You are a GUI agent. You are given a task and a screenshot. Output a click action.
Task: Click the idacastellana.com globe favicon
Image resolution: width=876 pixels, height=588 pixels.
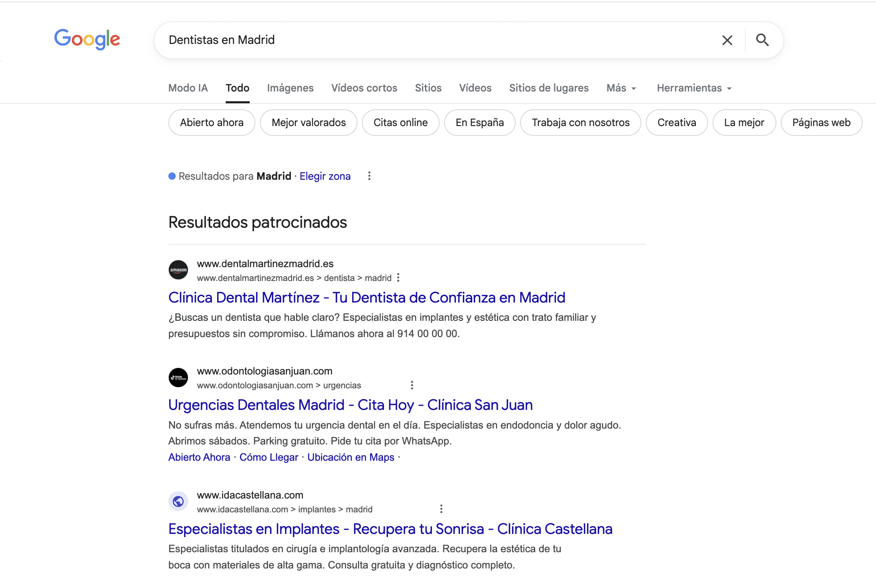[x=178, y=501]
